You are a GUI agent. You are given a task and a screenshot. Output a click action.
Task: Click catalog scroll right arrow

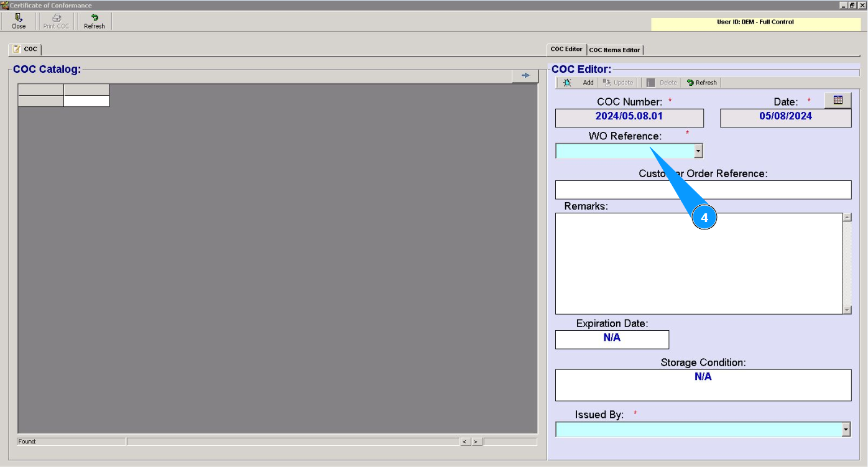(x=476, y=442)
